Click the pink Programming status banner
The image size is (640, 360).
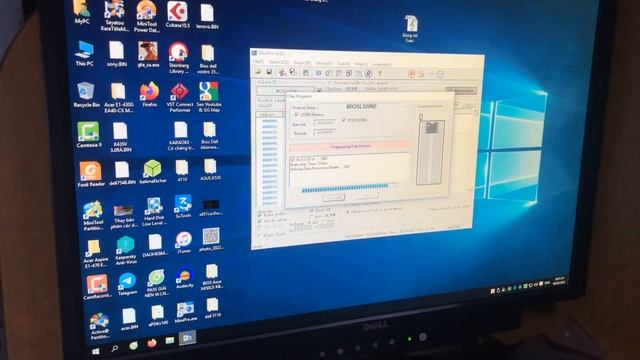coord(350,146)
